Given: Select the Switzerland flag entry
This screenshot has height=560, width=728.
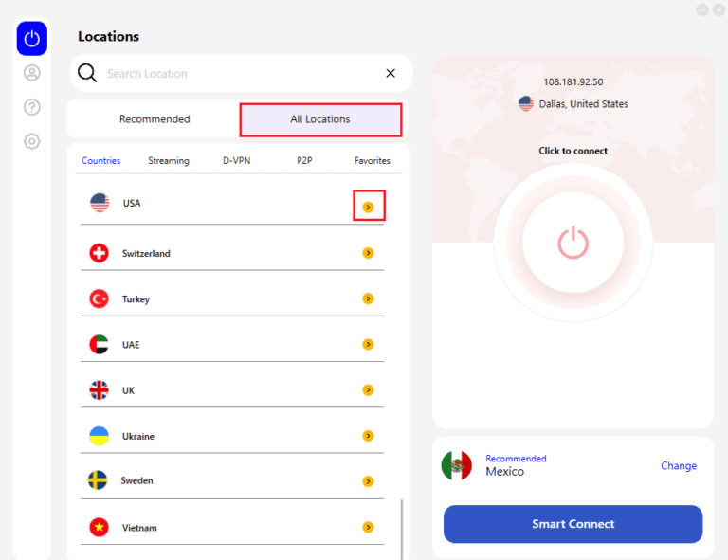Looking at the screenshot, I should (99, 253).
